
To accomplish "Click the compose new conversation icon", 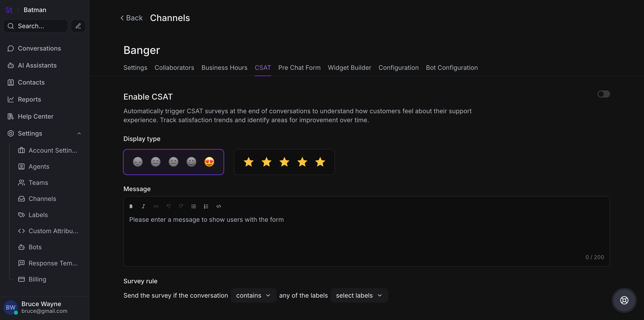I will [78, 26].
